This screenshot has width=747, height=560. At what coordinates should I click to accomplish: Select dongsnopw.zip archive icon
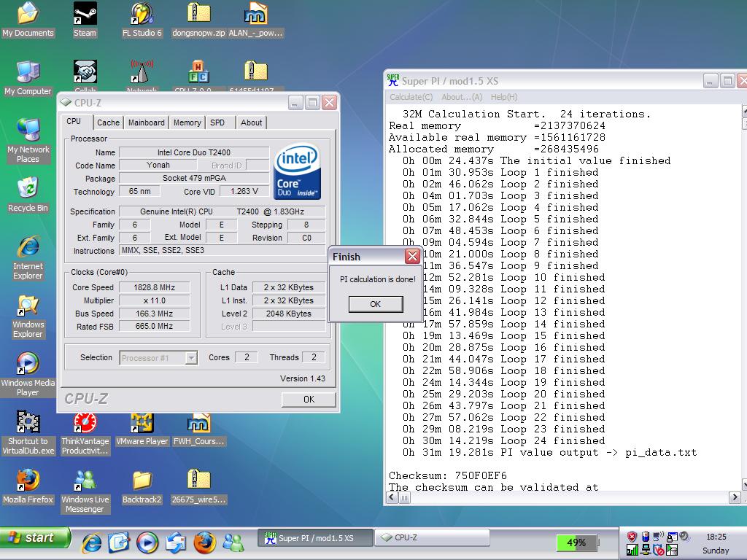(198, 19)
